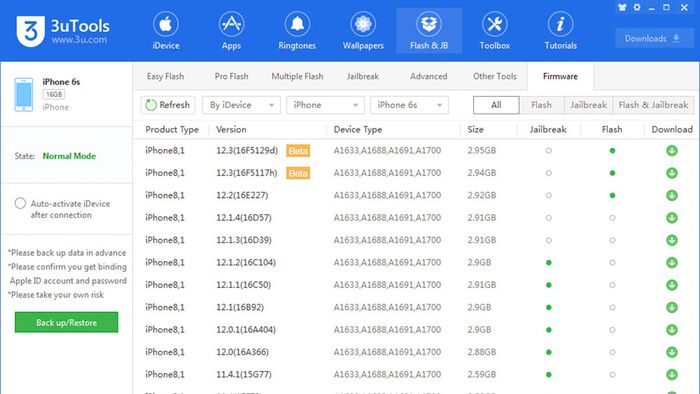Click the Device Type column header
700x394 pixels.
(358, 129)
